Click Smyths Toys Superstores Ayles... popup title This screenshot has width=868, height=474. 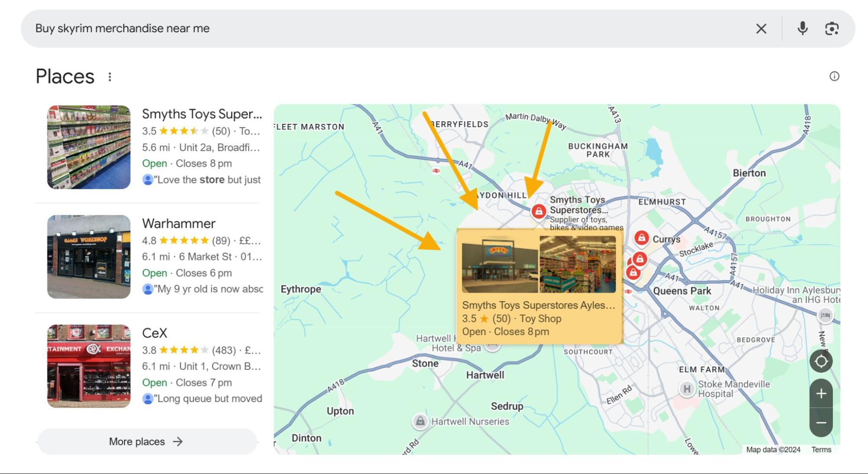538,305
